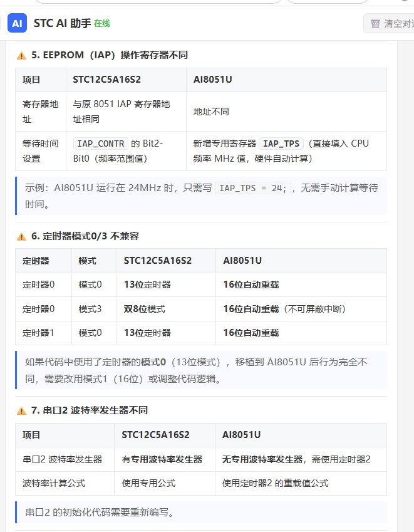The width and height of the screenshot is (414, 532).
Task: Click the 使用定时器2 的重载值公式 cell
Action: [x=301, y=483]
